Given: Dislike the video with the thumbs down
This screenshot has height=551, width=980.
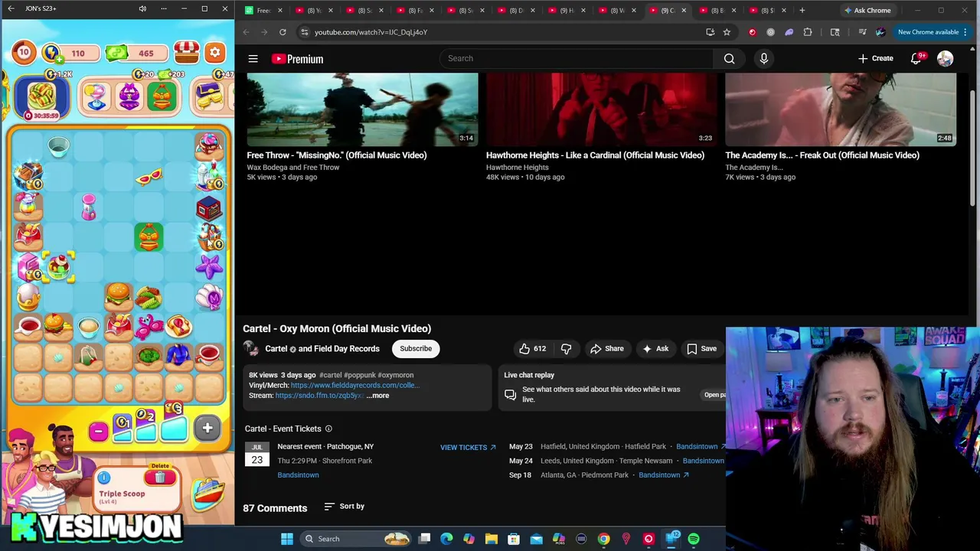Looking at the screenshot, I should (x=566, y=349).
